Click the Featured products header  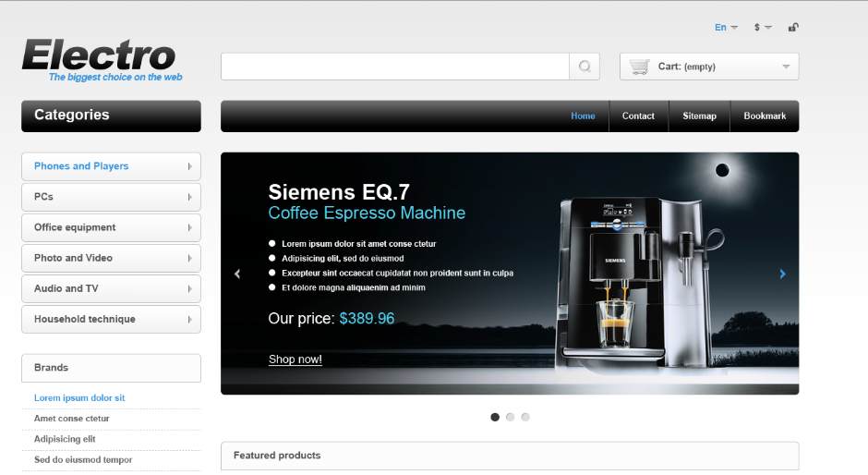coord(510,456)
